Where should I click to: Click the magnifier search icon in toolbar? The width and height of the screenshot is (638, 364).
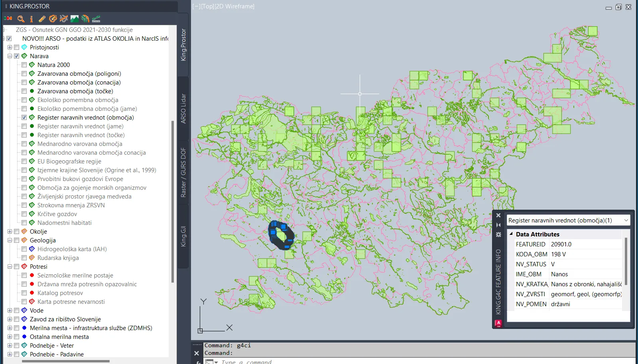21,19
